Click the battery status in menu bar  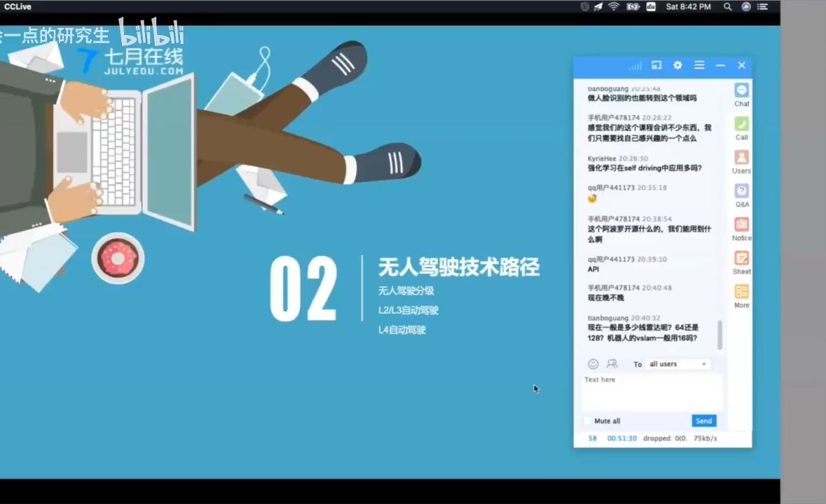point(634,7)
